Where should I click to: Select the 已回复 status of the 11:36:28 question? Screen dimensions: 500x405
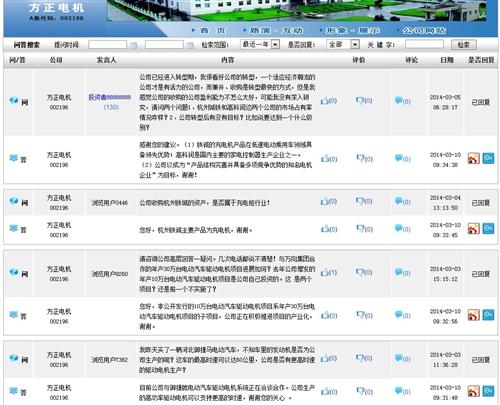point(480,360)
